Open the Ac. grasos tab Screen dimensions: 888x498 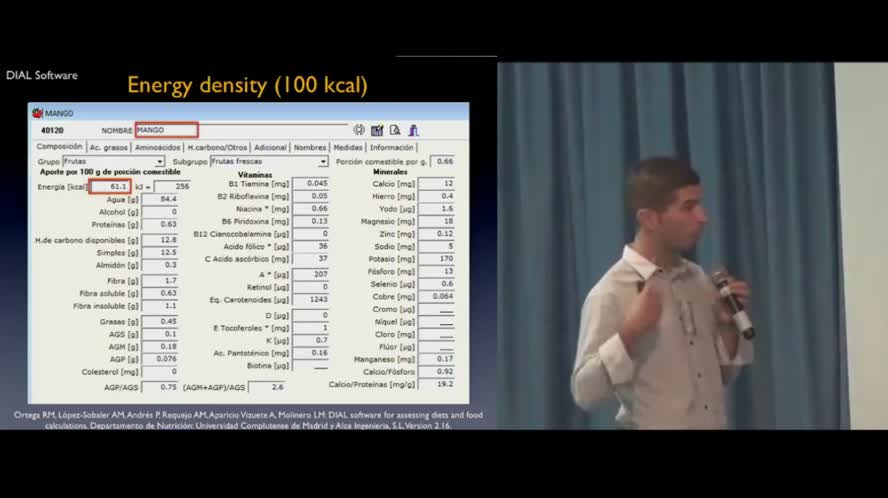point(108,147)
